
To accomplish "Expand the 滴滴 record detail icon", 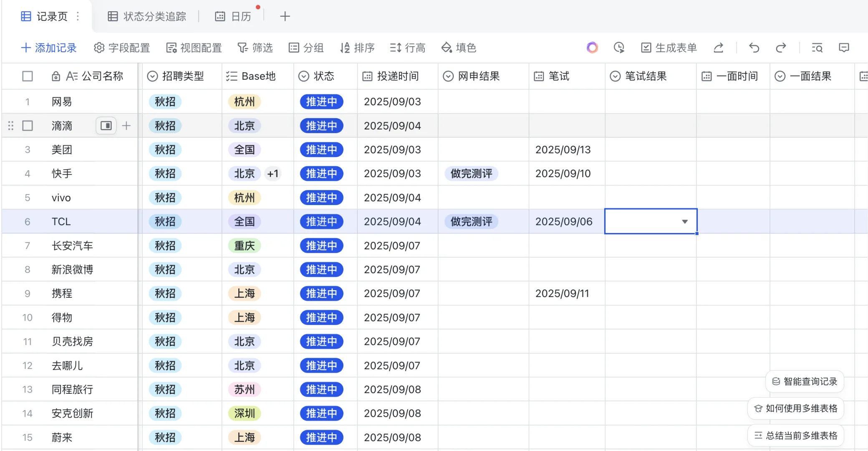I will coord(106,126).
